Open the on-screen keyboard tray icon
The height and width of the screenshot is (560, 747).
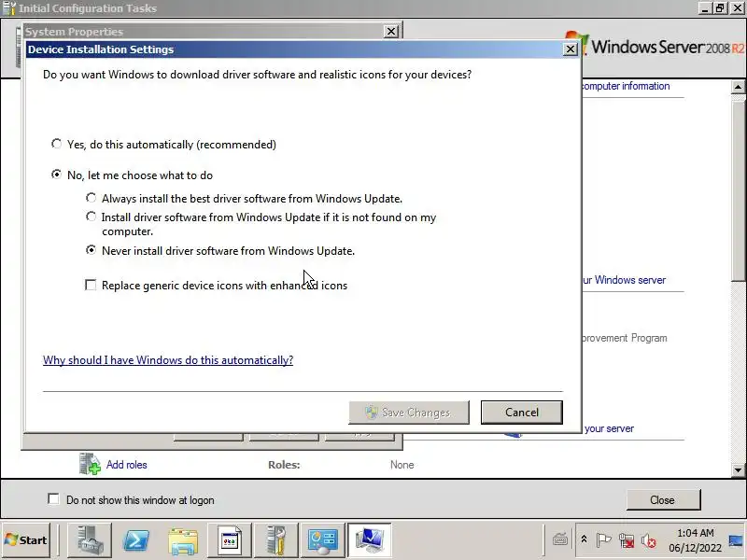click(559, 540)
